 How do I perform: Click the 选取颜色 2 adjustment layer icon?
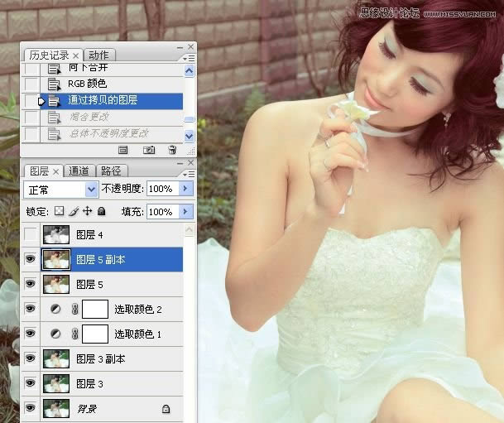coord(56,309)
